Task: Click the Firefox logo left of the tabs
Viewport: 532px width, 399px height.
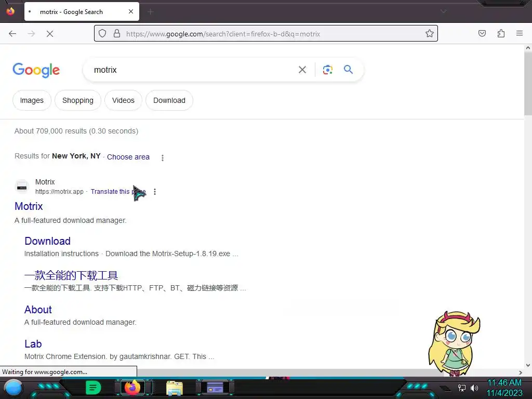Action: point(10,11)
